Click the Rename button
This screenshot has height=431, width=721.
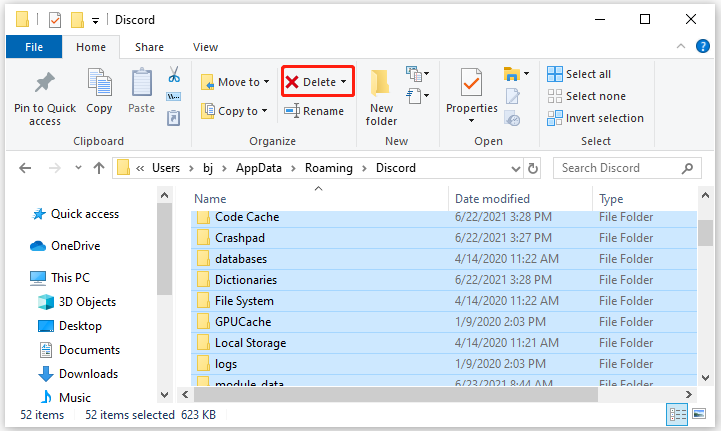[x=314, y=111]
